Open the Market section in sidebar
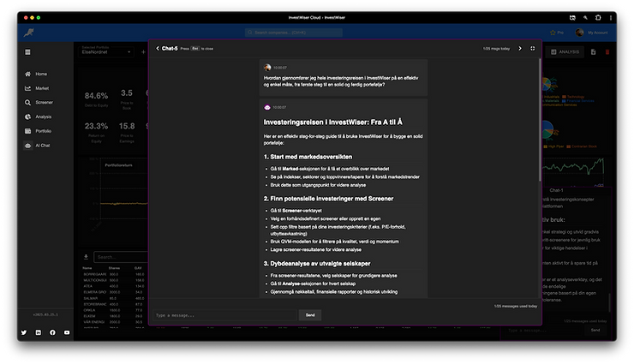The image size is (634, 364). click(x=42, y=88)
